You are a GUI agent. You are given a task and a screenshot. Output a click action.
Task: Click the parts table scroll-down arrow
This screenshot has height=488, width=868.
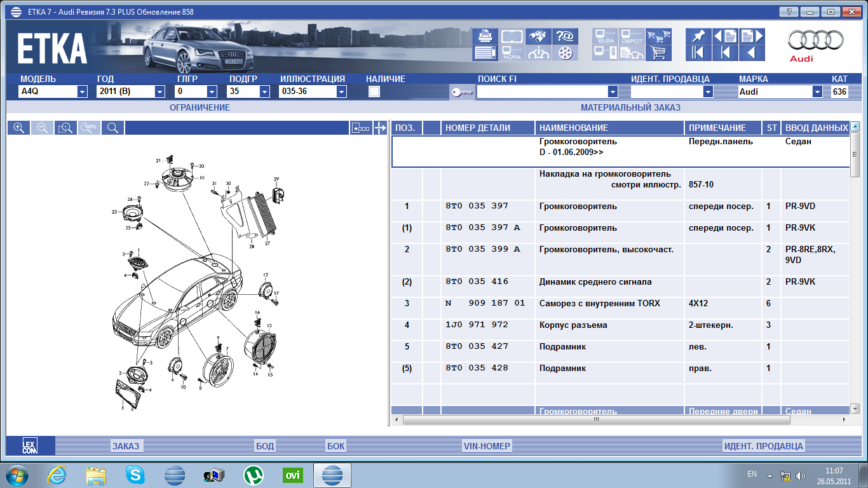coord(855,409)
